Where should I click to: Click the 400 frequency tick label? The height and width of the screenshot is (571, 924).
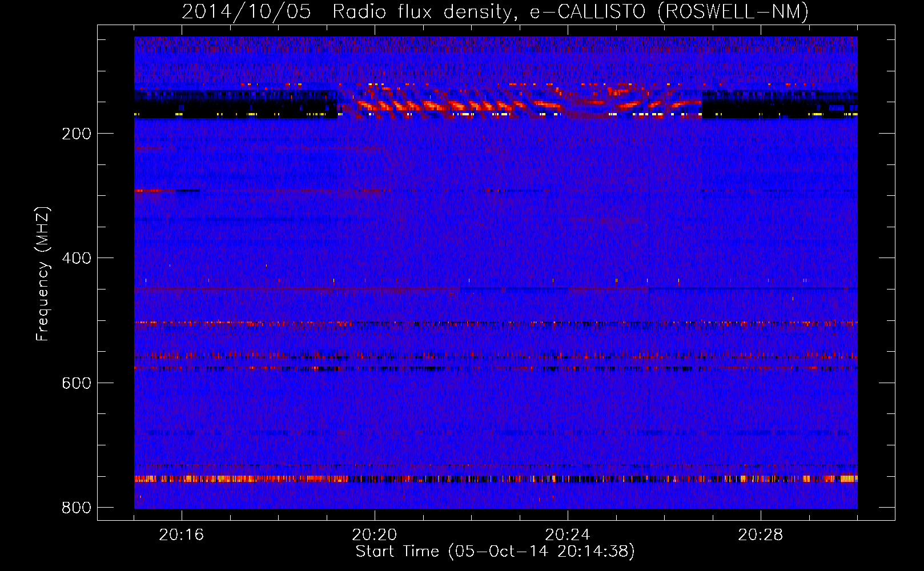pos(77,259)
